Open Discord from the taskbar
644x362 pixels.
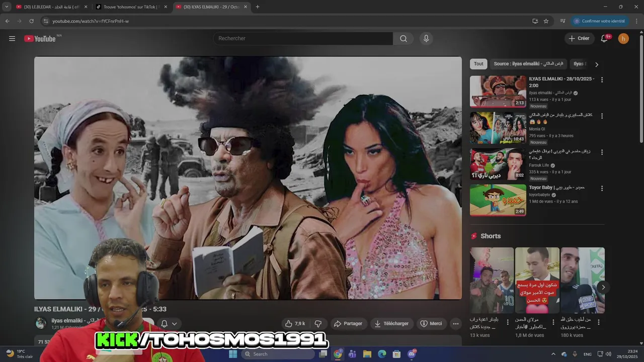click(x=412, y=354)
